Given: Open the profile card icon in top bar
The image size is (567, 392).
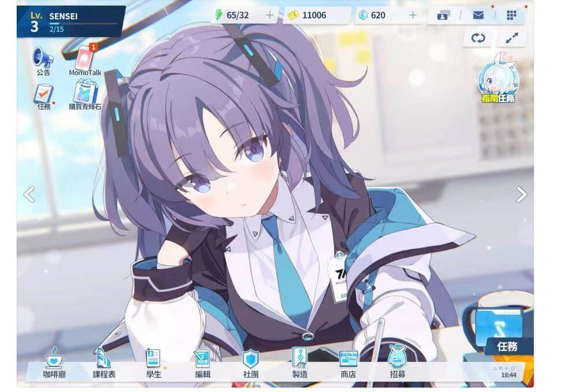Looking at the screenshot, I should pos(444,15).
